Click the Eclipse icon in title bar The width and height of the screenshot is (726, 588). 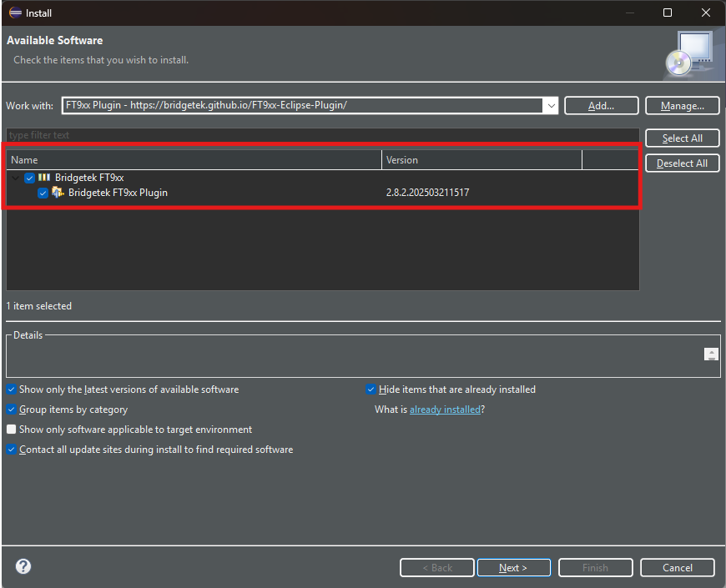(15, 13)
